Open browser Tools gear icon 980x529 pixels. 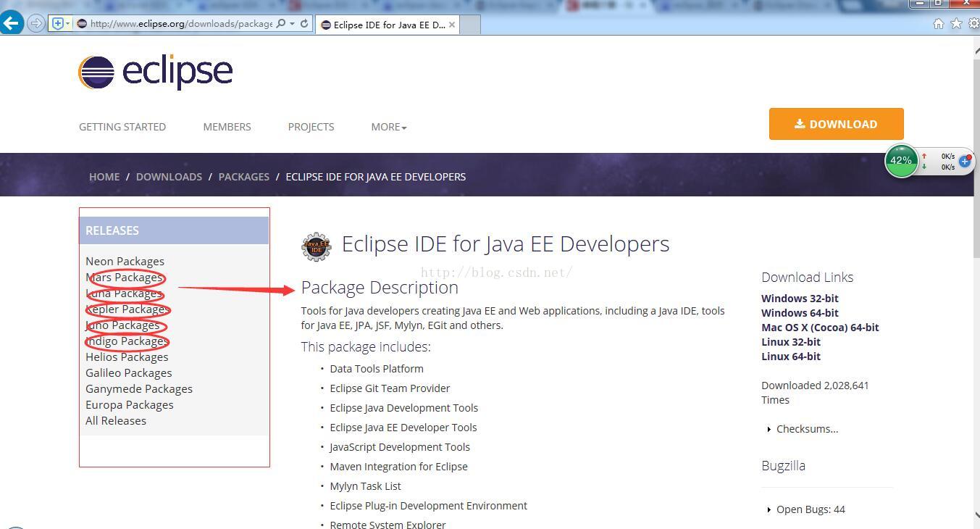click(973, 24)
